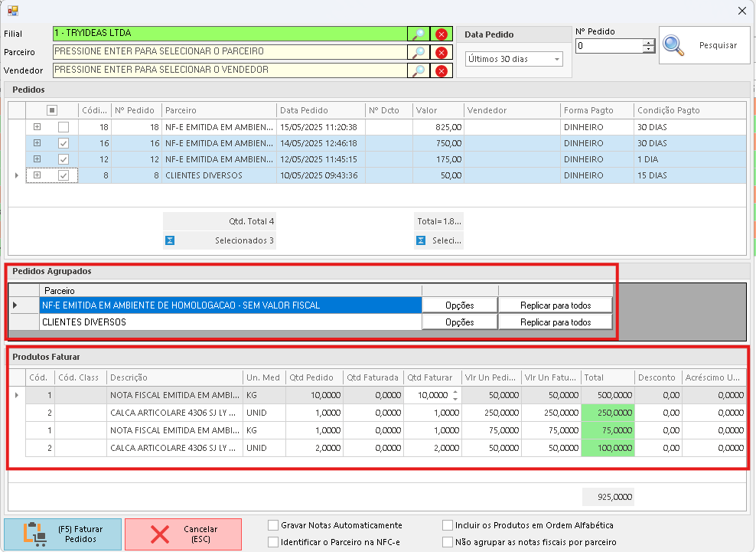This screenshot has width=756, height=552.
Task: Click the 15/05/2025 11:20:38 date cell
Action: 320,127
